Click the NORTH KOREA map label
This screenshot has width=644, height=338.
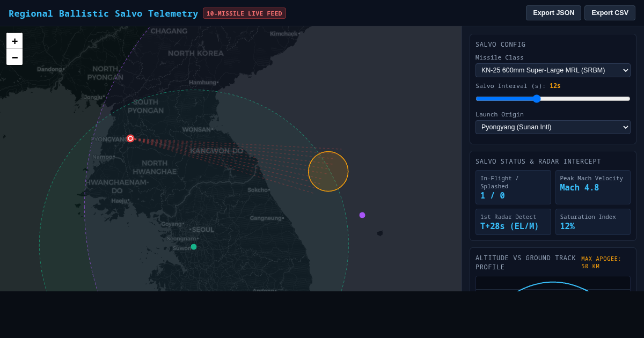point(196,53)
